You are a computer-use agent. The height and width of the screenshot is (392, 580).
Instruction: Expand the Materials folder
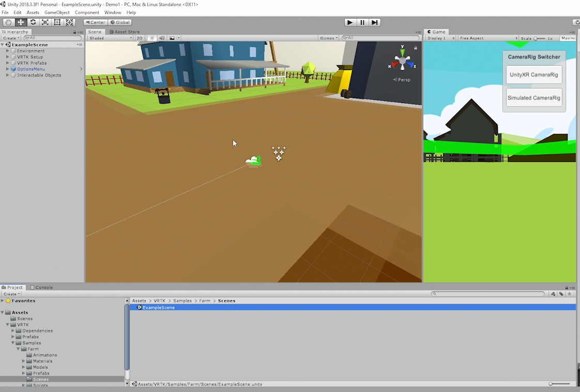coord(24,361)
